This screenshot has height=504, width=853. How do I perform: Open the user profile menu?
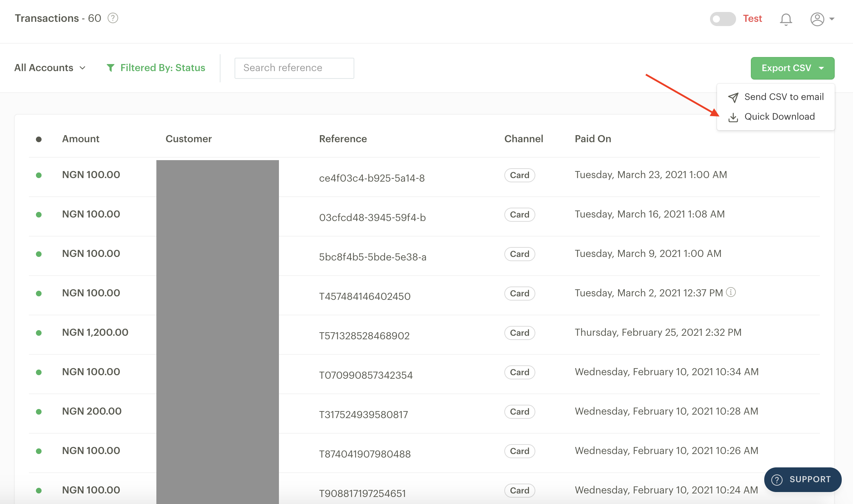coord(822,19)
